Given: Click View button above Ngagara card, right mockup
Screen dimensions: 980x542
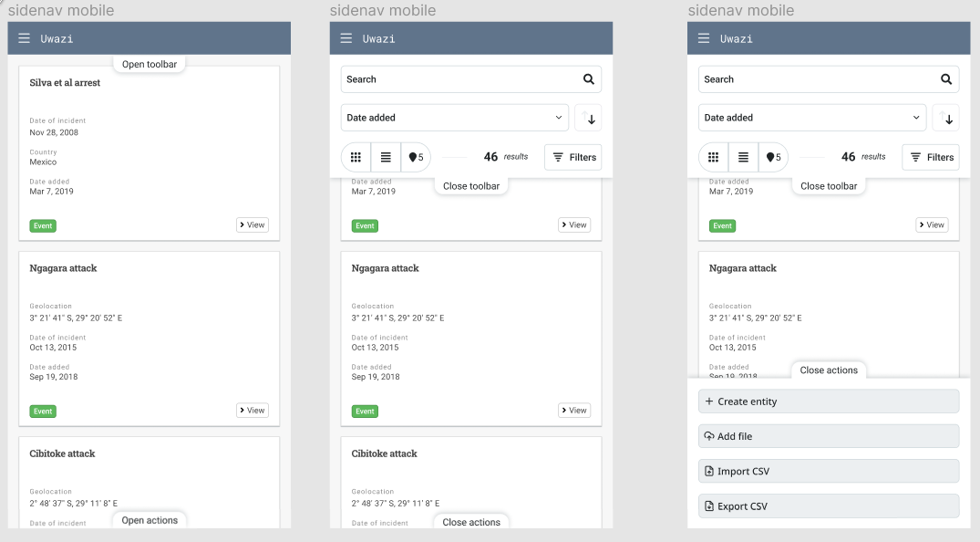Looking at the screenshot, I should pos(932,224).
